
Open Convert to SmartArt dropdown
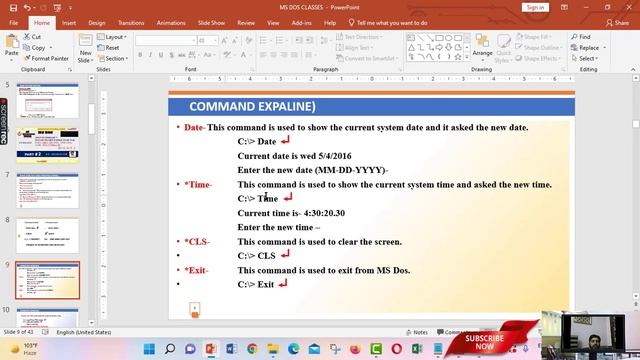click(x=367, y=58)
